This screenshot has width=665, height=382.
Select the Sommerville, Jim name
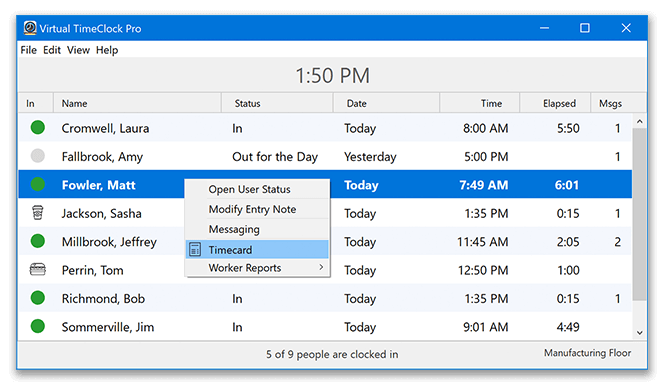pyautogui.click(x=108, y=327)
